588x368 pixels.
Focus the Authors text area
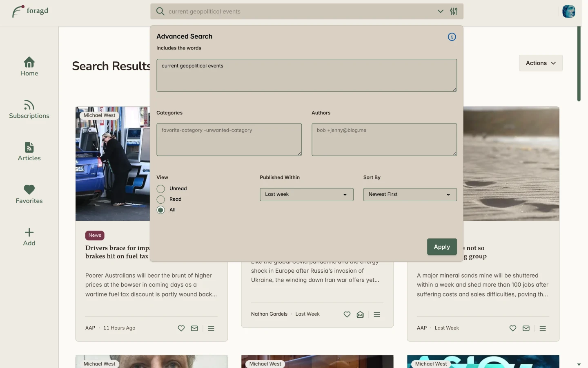[384, 140]
